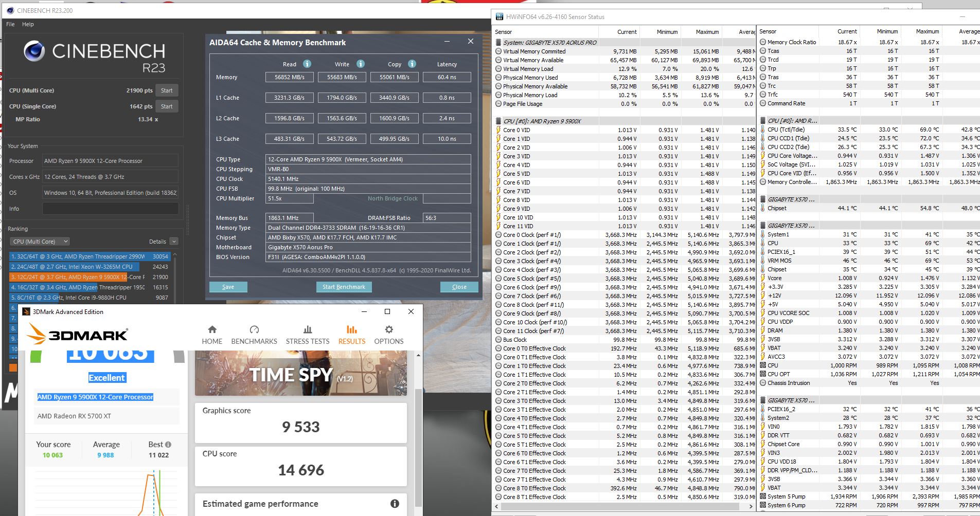Click the Close button in AIDA64 benchmark
Image resolution: width=980 pixels, height=516 pixels.
coord(459,287)
